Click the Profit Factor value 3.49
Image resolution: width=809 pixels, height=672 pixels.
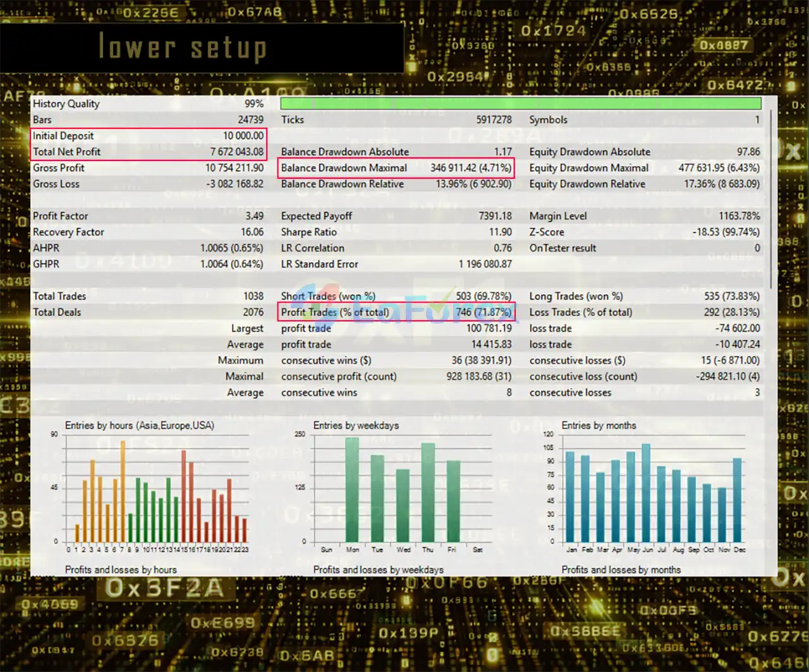[254, 216]
